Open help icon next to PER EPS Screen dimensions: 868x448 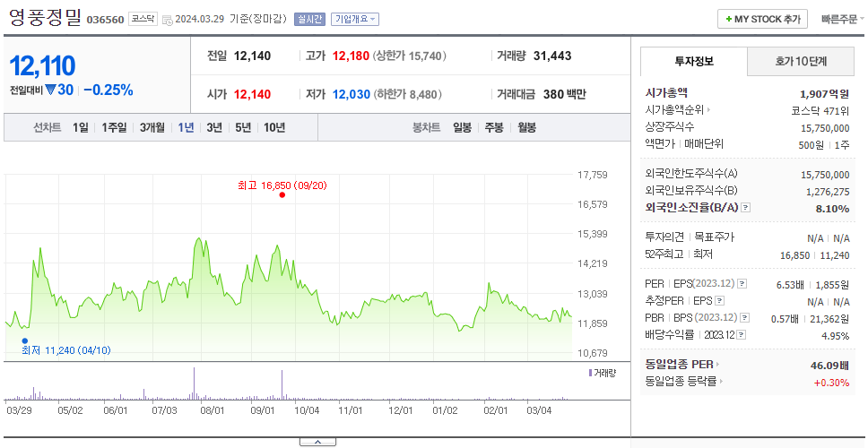click(742, 284)
